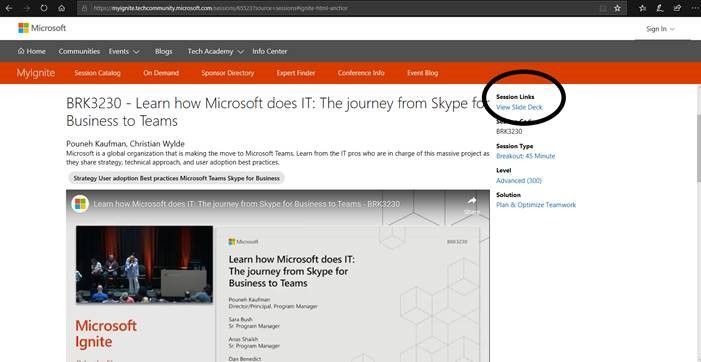This screenshot has width=701, height=362.
Task: Add page to favorites star
Action: [617, 8]
